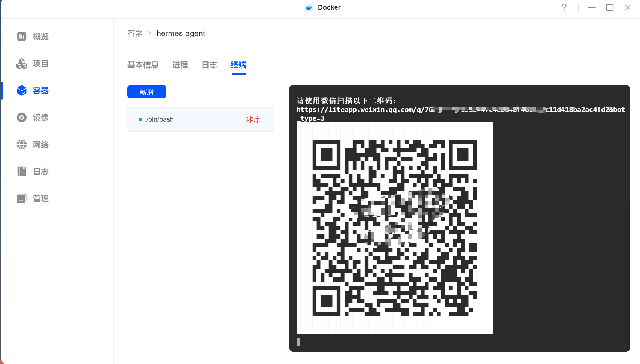Select the /bin/bash terminal session

201,119
